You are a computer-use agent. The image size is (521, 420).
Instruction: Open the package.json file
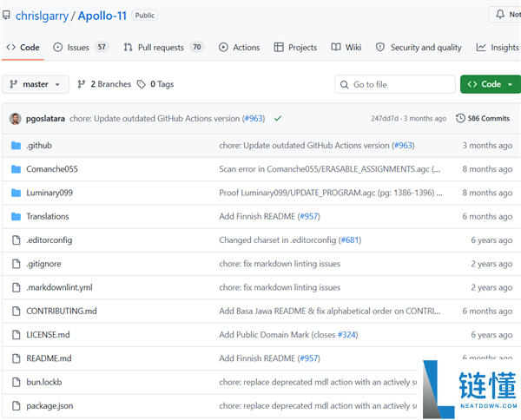(x=49, y=406)
